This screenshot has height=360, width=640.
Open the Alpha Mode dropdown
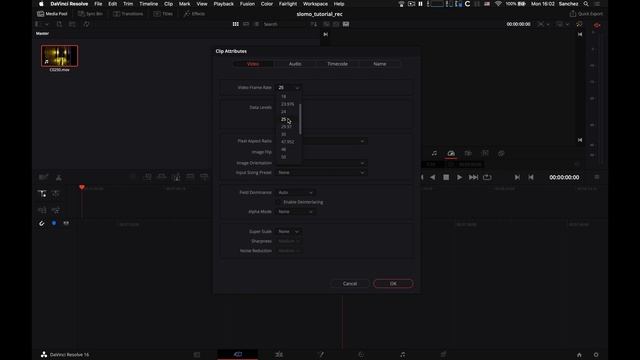point(296,212)
